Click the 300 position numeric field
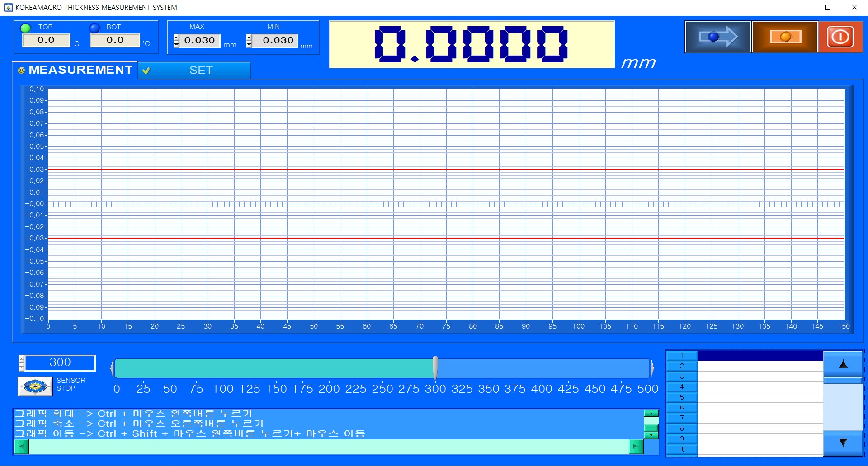 60,362
